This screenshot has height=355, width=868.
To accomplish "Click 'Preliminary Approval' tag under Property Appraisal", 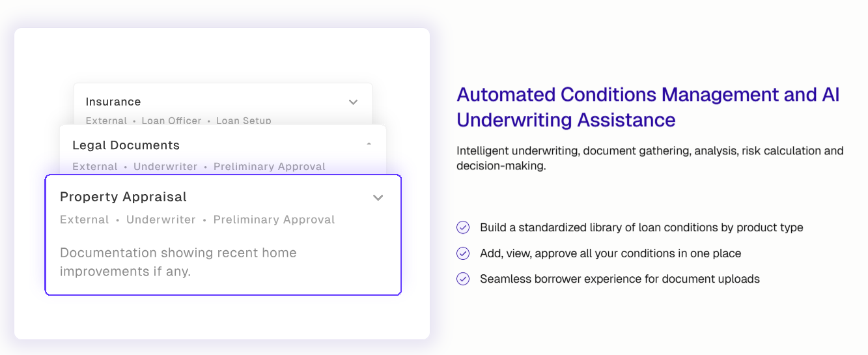I will 274,220.
